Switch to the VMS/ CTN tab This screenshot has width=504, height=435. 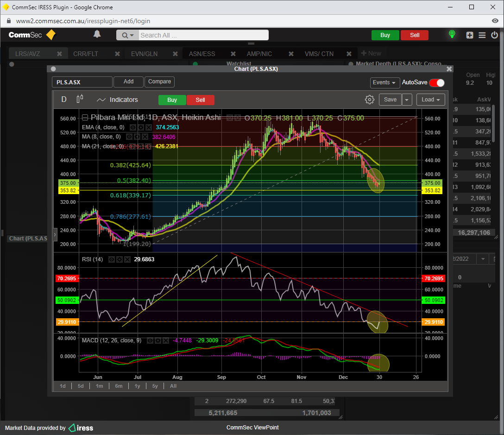tap(319, 54)
